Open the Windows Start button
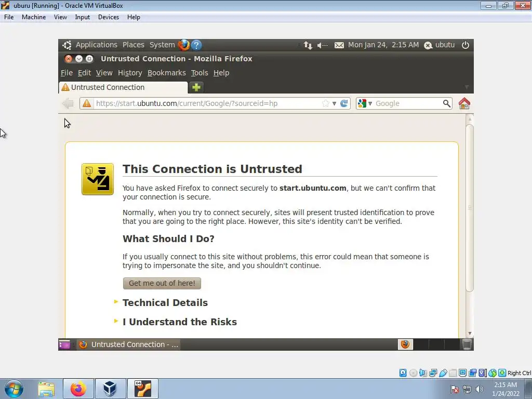Viewport: 532px width, 399px height. (x=14, y=389)
